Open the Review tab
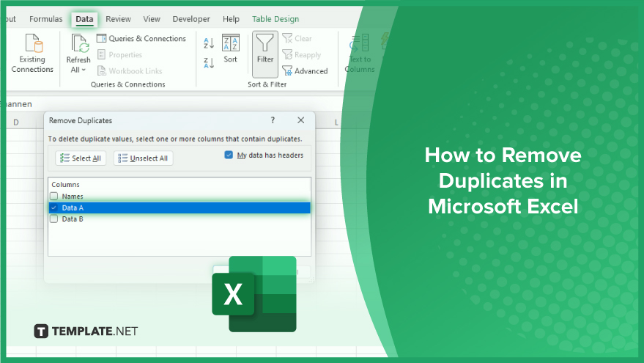 point(118,19)
